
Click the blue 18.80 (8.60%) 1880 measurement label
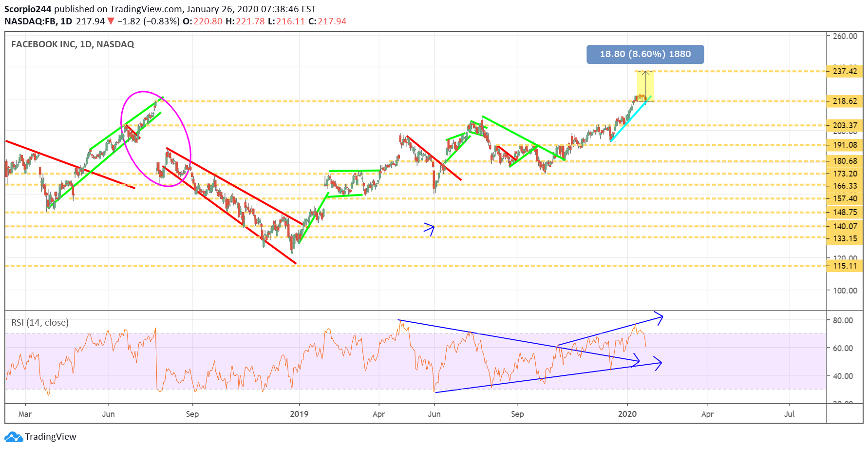(645, 54)
